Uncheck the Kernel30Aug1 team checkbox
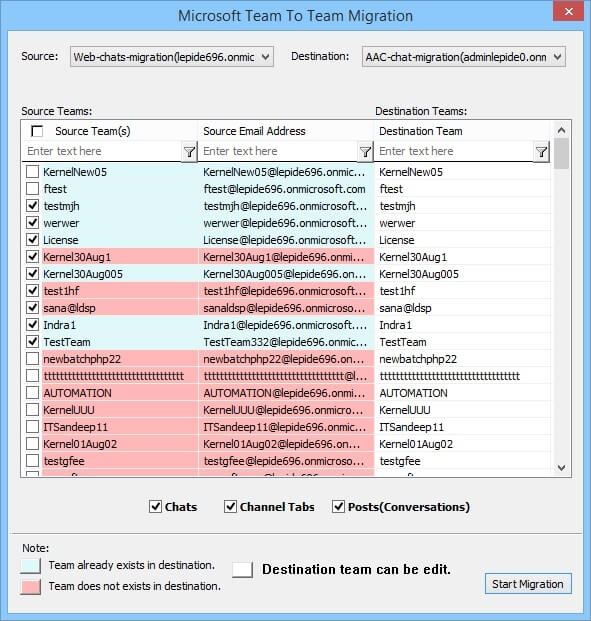 32,257
